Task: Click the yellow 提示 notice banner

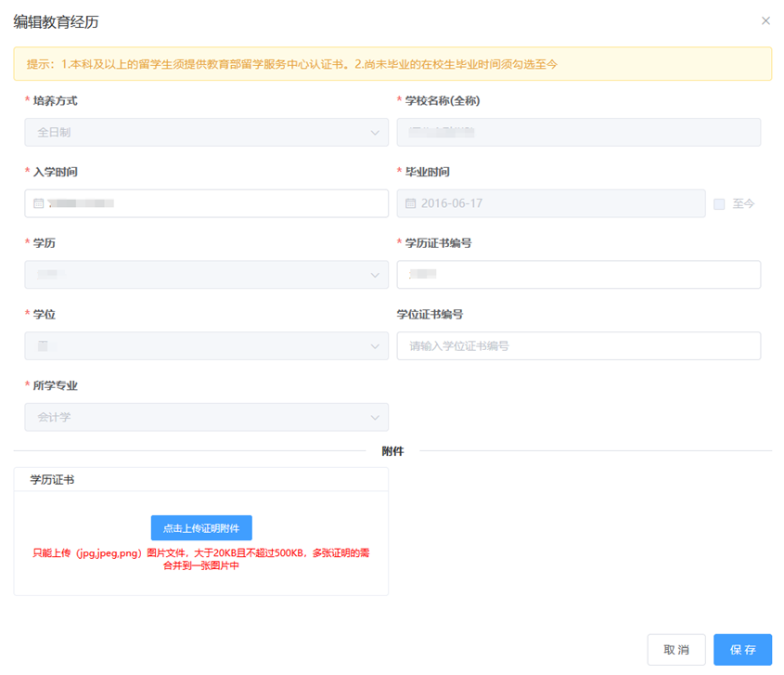Action: tap(392, 64)
